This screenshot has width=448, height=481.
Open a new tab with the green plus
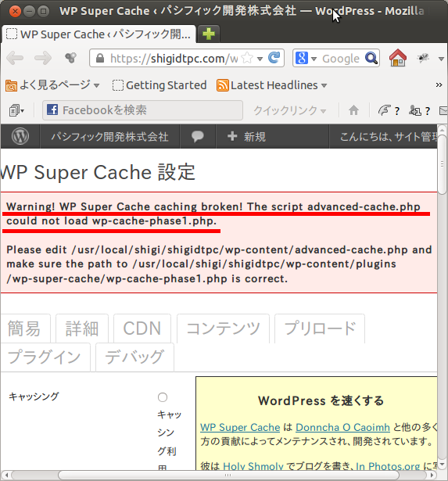click(209, 34)
